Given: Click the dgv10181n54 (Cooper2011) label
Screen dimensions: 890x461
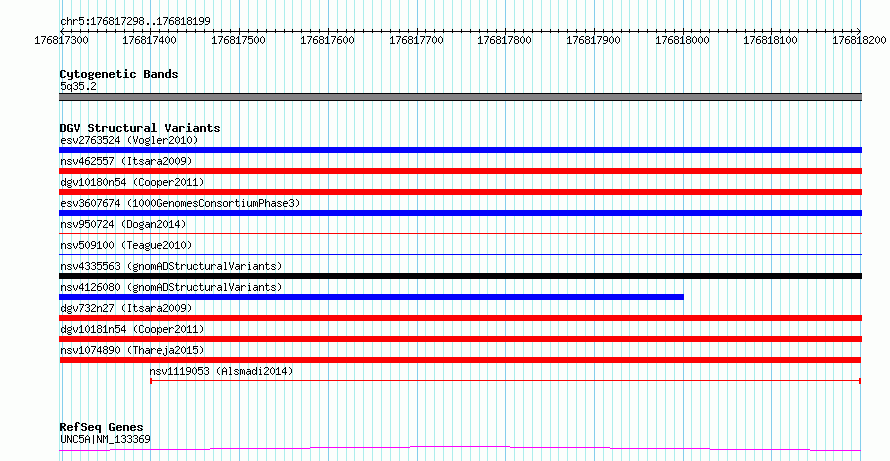Looking at the screenshot, I should coord(132,329).
